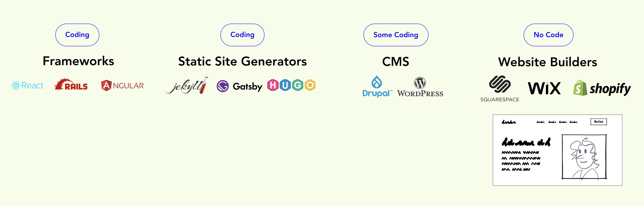Image resolution: width=644 pixels, height=206 pixels.
Task: Select the Wix logo
Action: [544, 88]
